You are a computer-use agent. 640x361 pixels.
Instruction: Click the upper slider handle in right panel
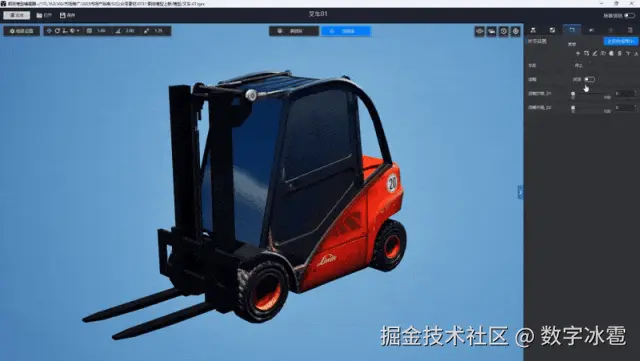(573, 94)
